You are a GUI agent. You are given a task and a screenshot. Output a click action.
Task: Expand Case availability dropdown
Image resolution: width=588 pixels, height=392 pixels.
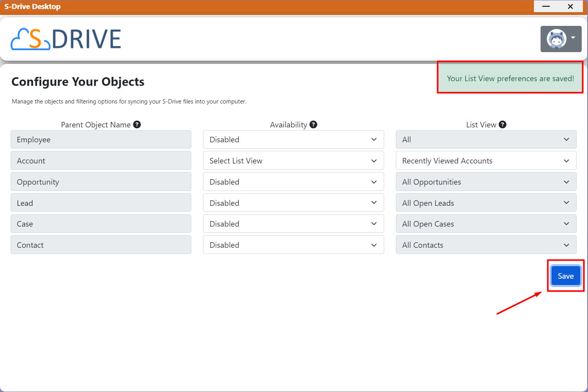coord(293,224)
